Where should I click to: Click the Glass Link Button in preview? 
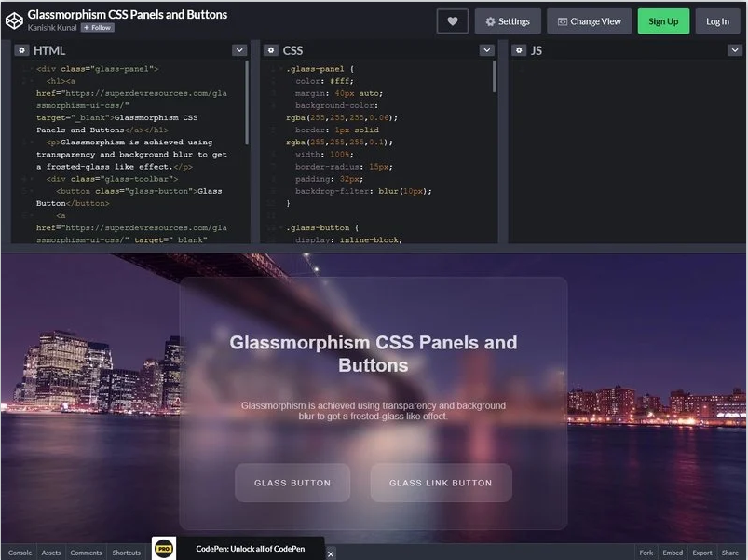(x=442, y=483)
